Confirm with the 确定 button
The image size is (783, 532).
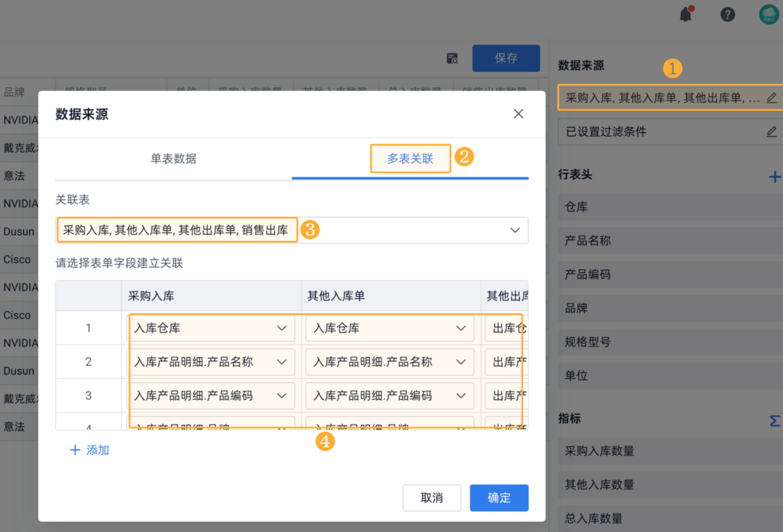point(499,498)
